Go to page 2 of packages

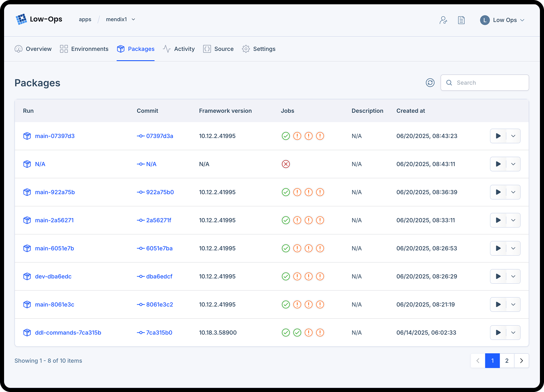[x=507, y=361]
